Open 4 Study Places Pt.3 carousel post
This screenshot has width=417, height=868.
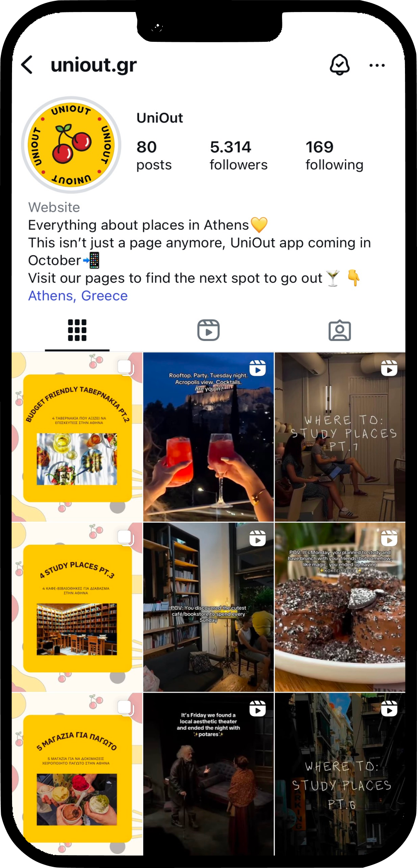click(x=77, y=607)
